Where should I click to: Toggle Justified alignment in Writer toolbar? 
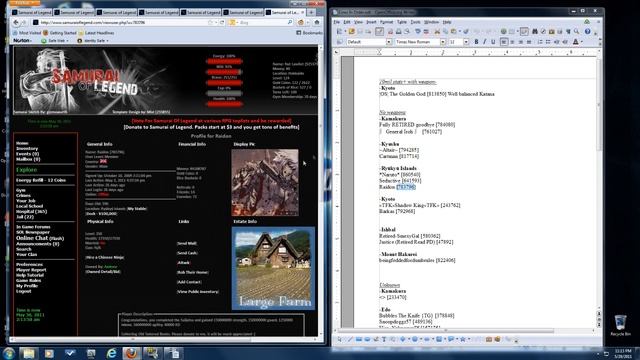[529, 42]
